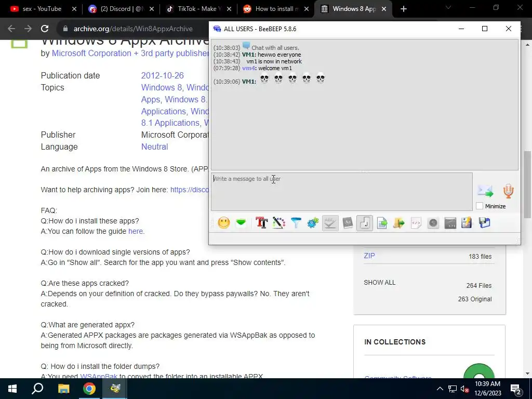Go back in the browser
The image size is (532, 399).
coord(11,29)
